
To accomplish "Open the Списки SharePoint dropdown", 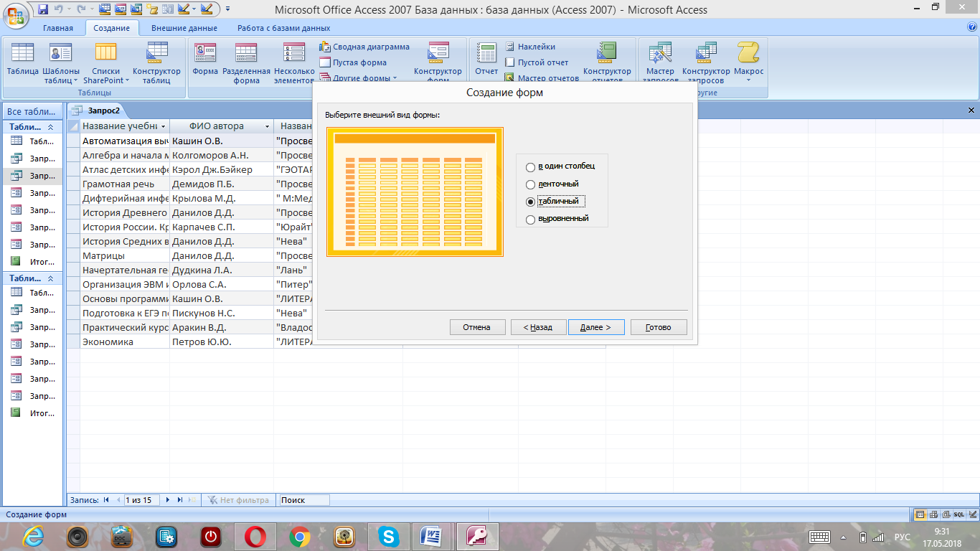I will point(106,63).
